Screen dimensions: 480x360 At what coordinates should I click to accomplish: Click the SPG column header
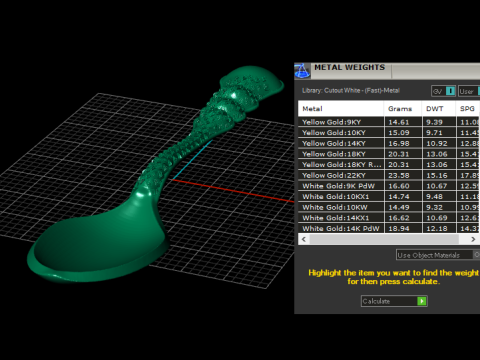[467, 109]
